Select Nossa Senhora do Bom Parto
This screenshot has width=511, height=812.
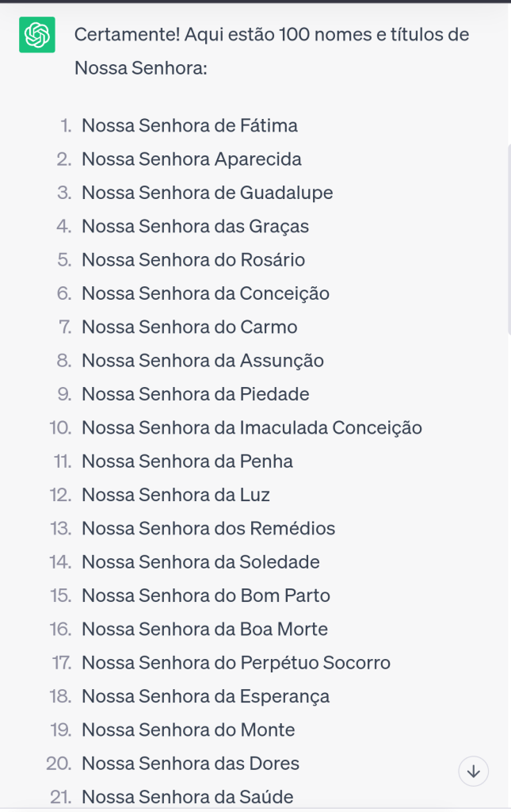click(206, 596)
